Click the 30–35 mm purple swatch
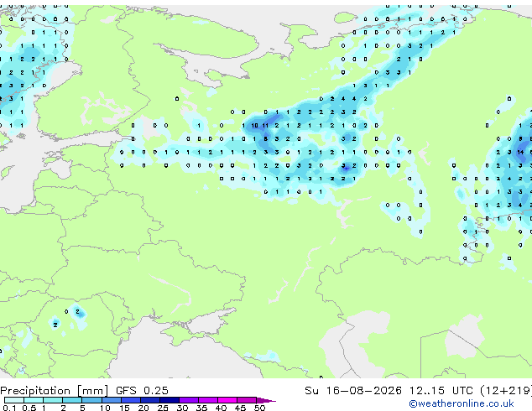This screenshot has height=411, width=532. [188, 400]
